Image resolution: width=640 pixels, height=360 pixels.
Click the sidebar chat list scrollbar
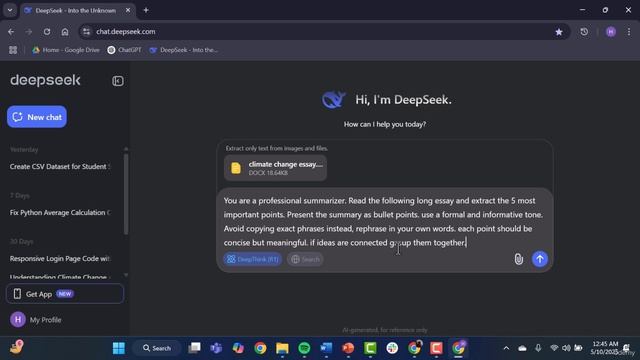(x=126, y=194)
